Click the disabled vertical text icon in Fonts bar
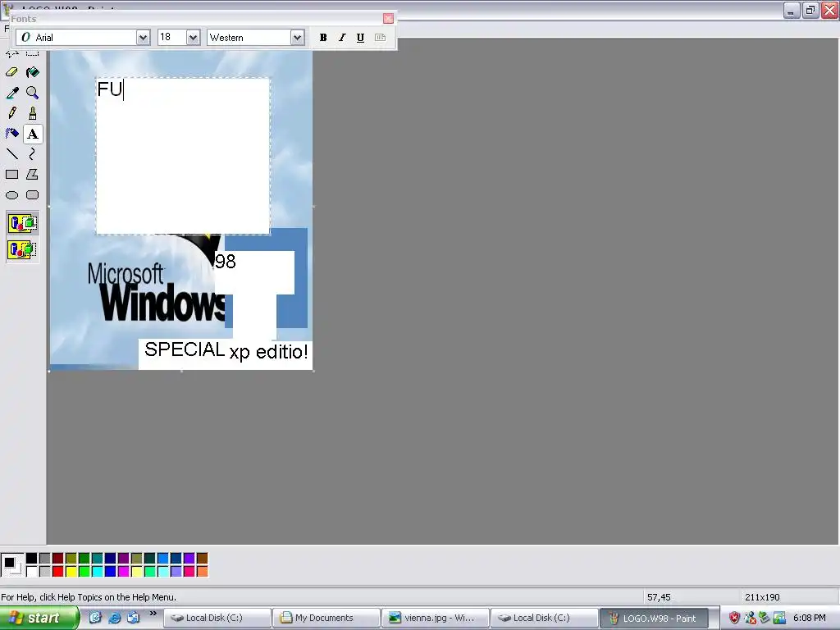Screen dimensions: 840x630 (x=380, y=38)
